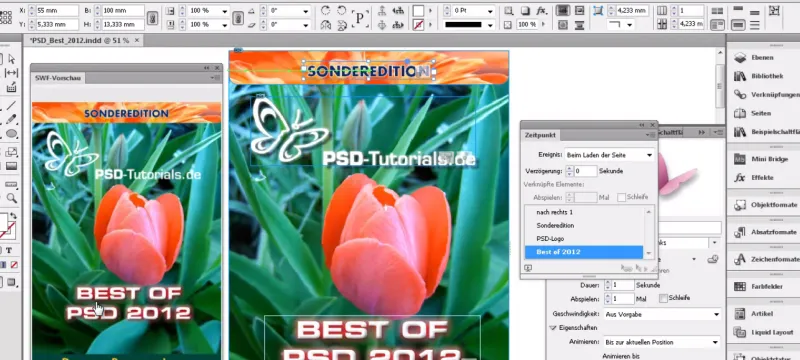
Task: Enable Schleife checkbox next to Abspielen Mal
Action: tap(663, 298)
